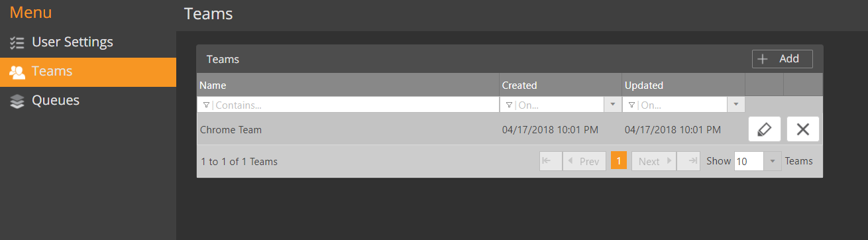This screenshot has height=240, width=868.
Task: Open the Created date filter dropdown arrow
Action: pos(612,105)
